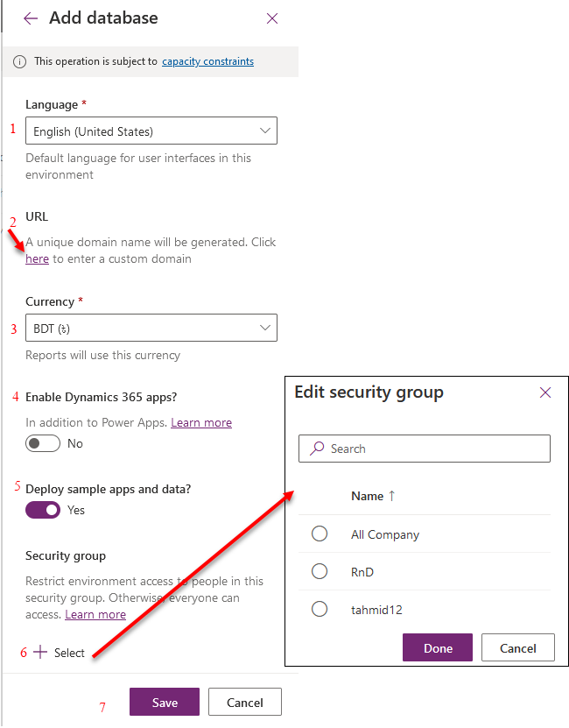This screenshot has width=569, height=728.
Task: Close the Add database panel
Action: [272, 18]
